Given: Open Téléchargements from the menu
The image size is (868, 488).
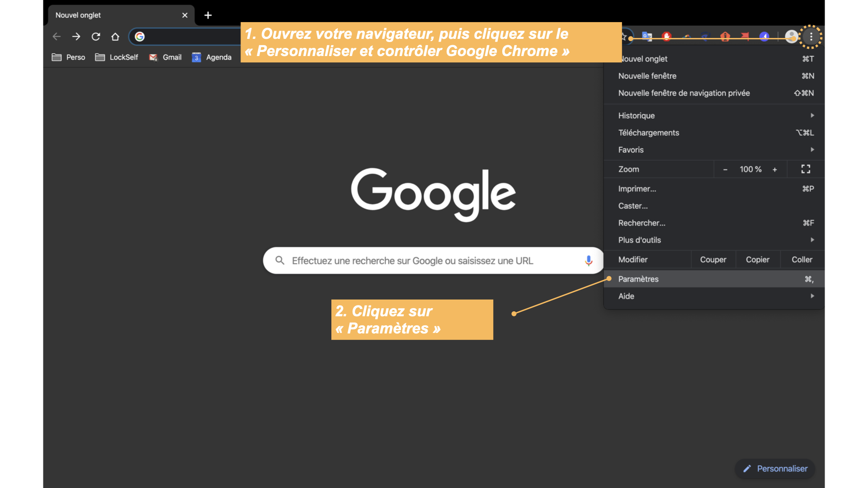Looking at the screenshot, I should coord(714,133).
